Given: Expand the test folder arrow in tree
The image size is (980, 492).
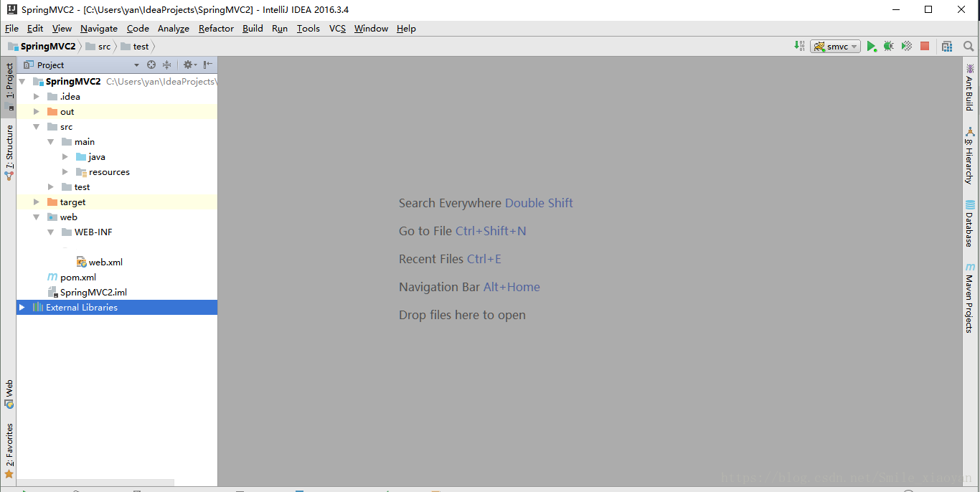Looking at the screenshot, I should pyautogui.click(x=51, y=186).
